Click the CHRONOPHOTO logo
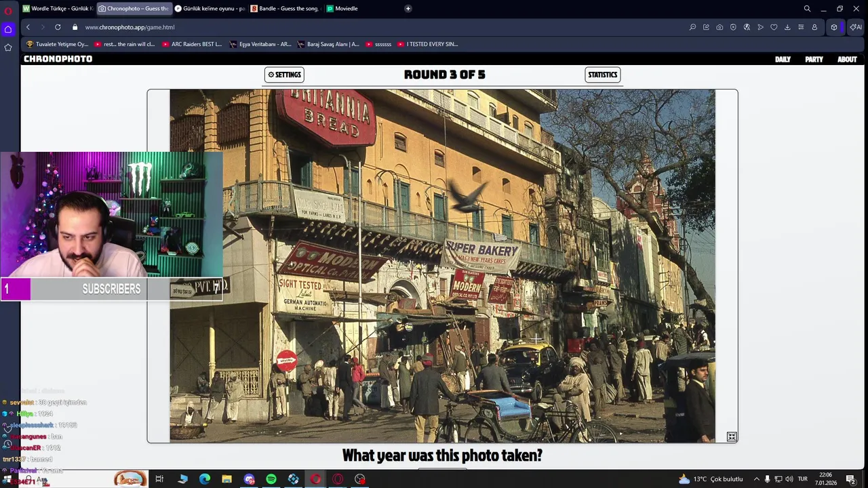868x488 pixels. (58, 59)
